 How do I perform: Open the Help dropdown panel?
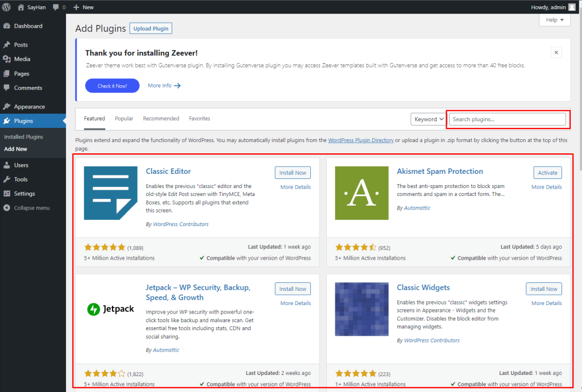tap(554, 20)
